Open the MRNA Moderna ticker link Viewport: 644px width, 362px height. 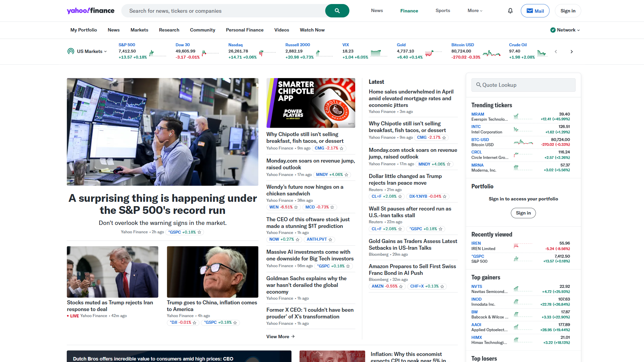tap(477, 165)
